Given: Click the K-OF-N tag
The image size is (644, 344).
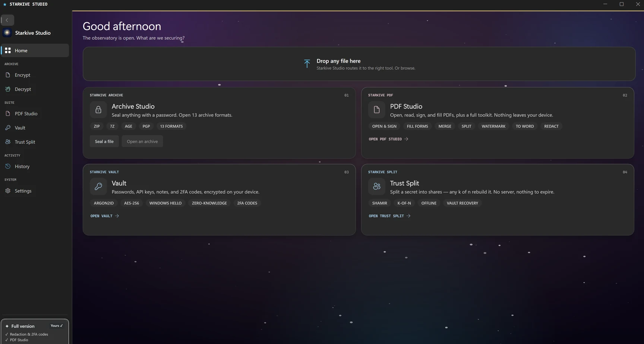Looking at the screenshot, I should 404,203.
